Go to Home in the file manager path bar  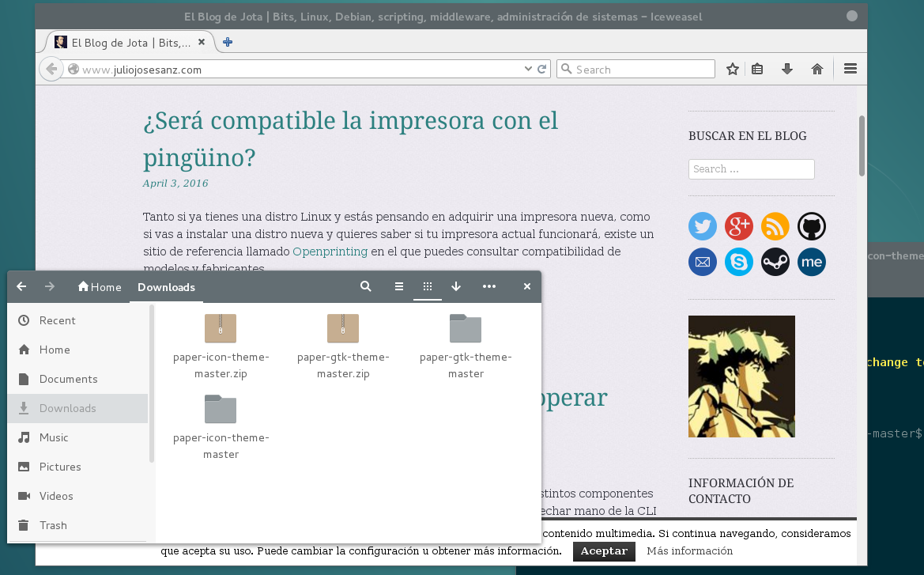pyautogui.click(x=100, y=286)
